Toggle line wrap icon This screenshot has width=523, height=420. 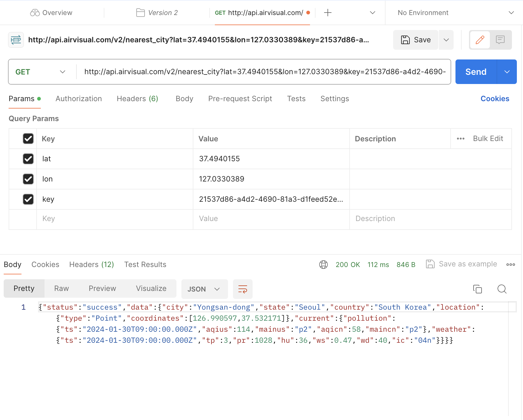pos(243,289)
